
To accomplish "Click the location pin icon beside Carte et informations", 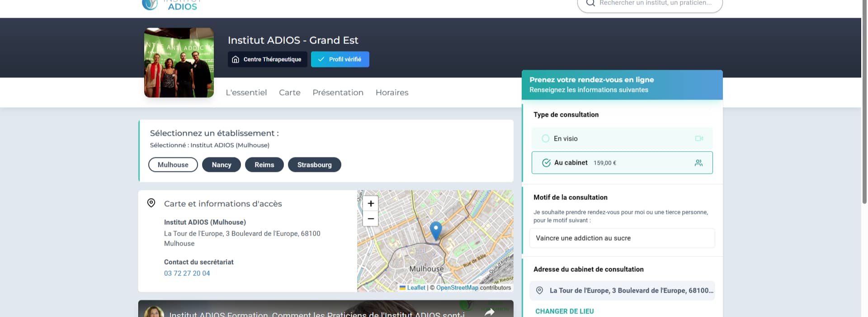I will [151, 203].
